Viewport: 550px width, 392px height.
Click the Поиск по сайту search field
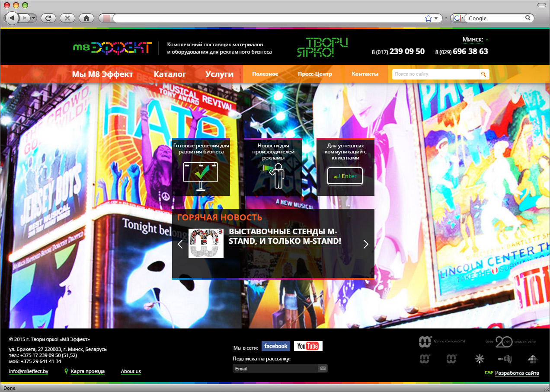[435, 74]
